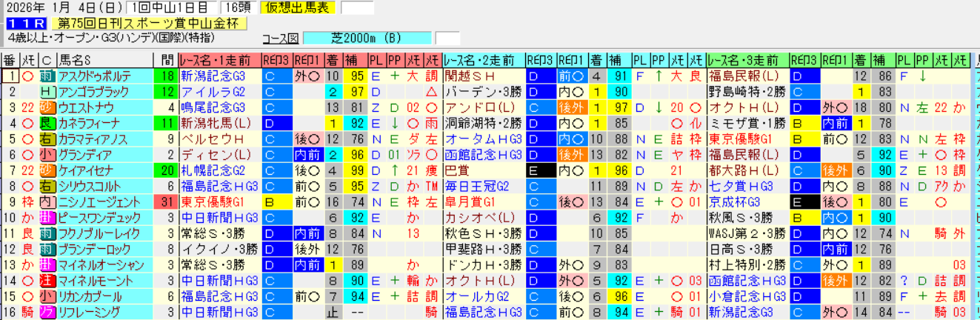
Task: Open the コース図 link
Action: (x=281, y=39)
